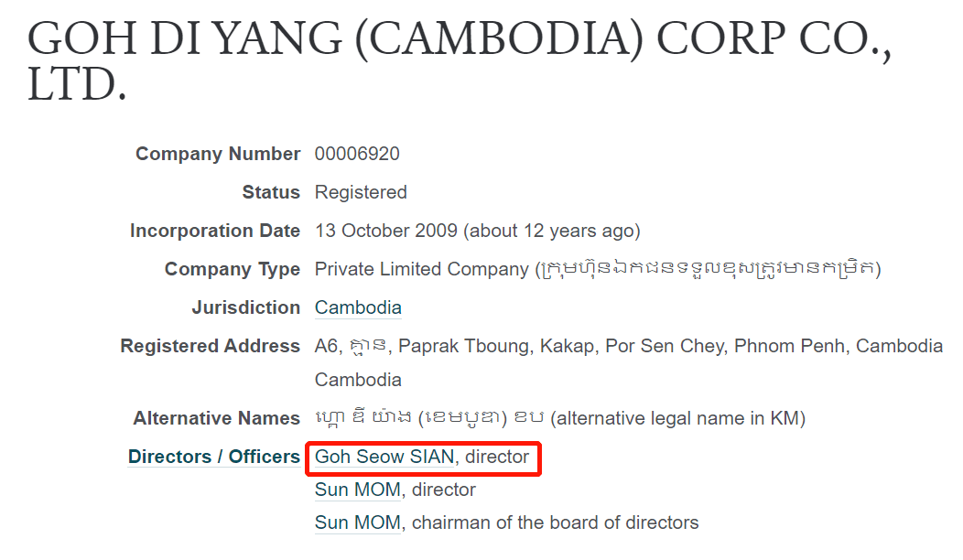Select the Incorporation Date label
The height and width of the screenshot is (560, 963).
(x=215, y=232)
